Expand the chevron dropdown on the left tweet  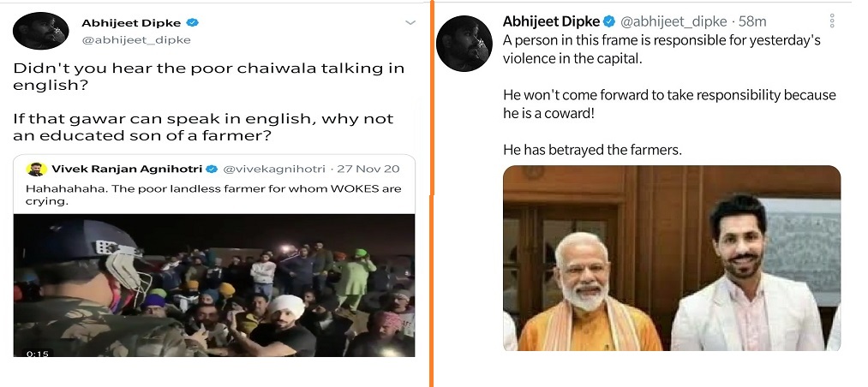tap(410, 22)
